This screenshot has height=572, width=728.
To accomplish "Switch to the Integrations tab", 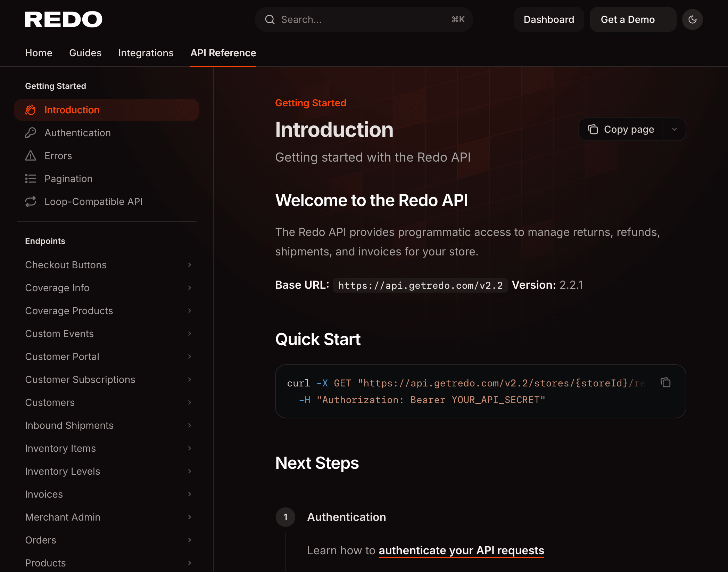I will click(146, 53).
